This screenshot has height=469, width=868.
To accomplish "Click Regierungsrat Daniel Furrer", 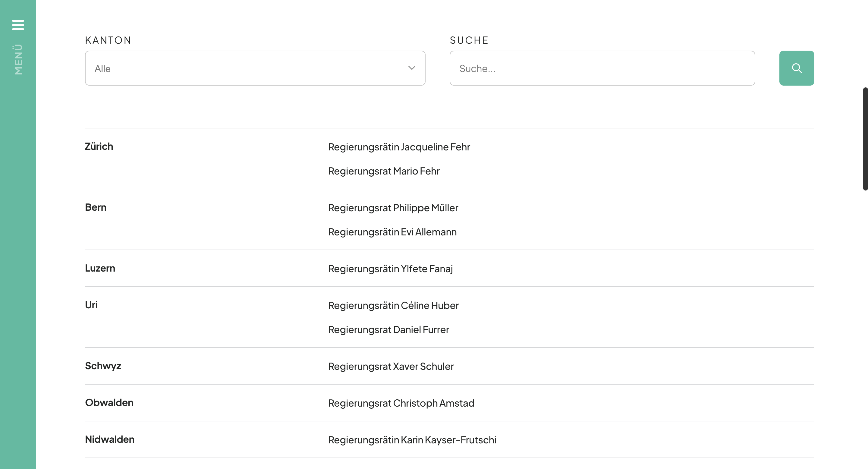I will (388, 329).
